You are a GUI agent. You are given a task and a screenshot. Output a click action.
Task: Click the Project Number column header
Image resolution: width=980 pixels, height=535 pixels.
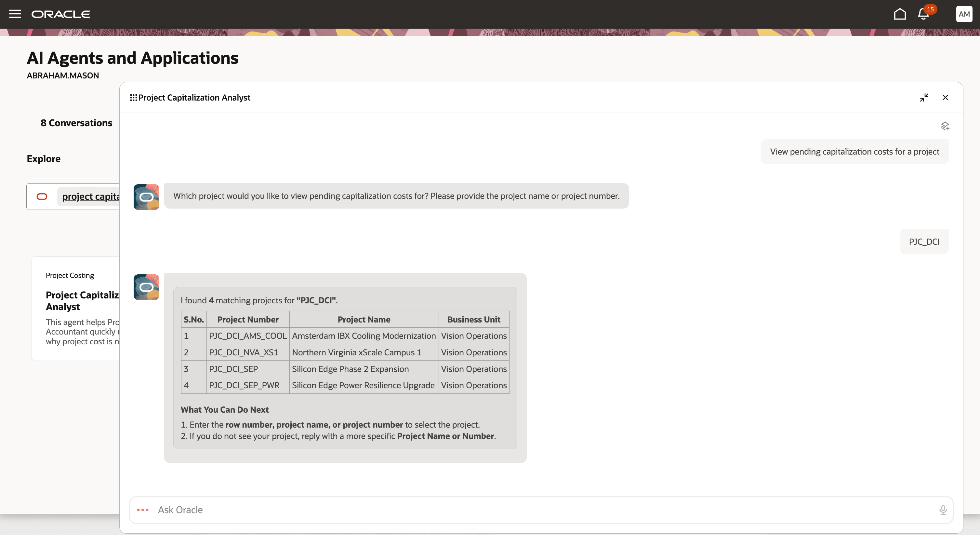click(x=248, y=320)
